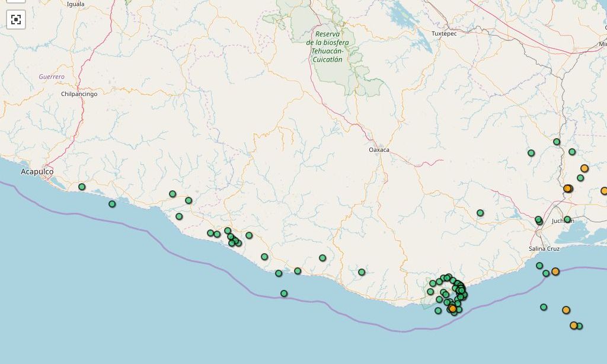Click the green marker left of the northernmost marker
Screen dimensions: 607x364
coord(531,153)
